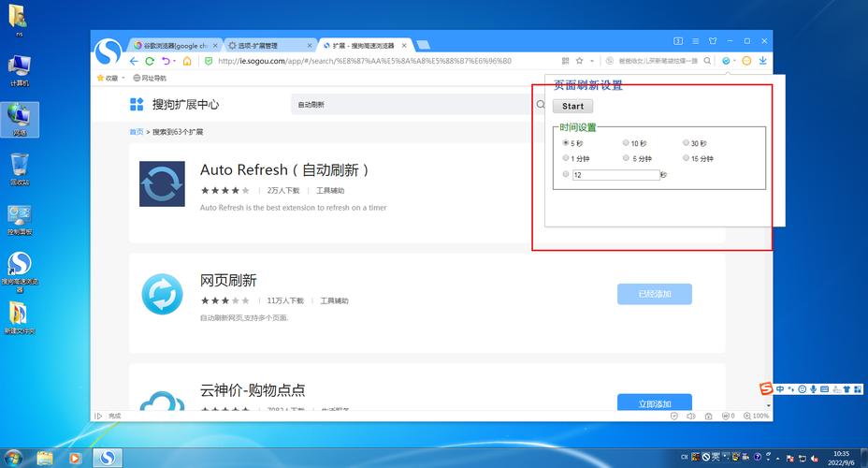
Task: Click the sidebar panel icon in title bar
Action: [678, 41]
